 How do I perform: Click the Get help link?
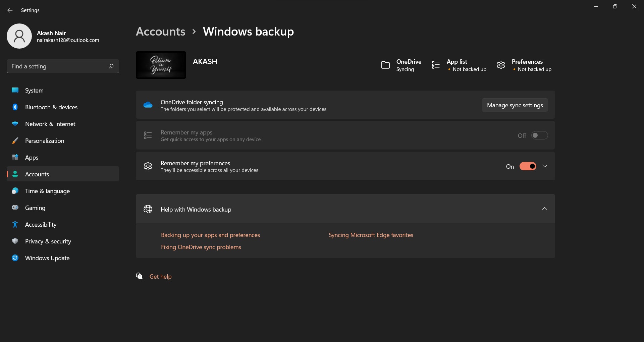click(x=160, y=277)
